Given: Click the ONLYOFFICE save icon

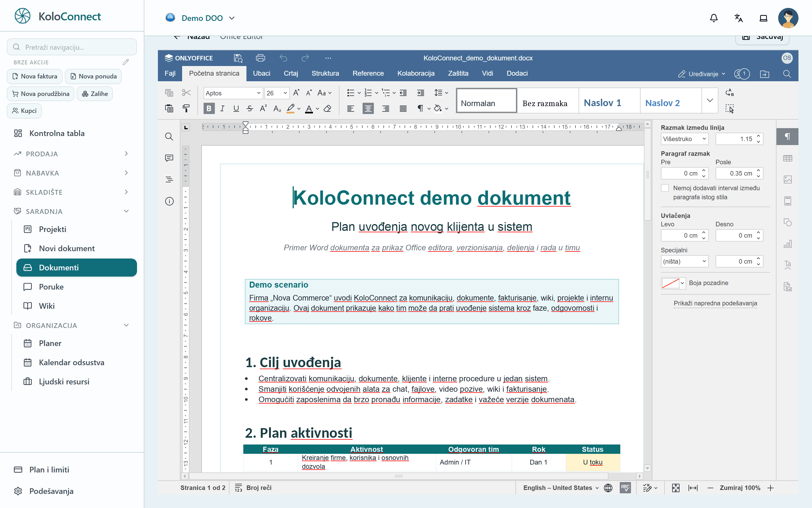Looking at the screenshot, I should coord(238,58).
